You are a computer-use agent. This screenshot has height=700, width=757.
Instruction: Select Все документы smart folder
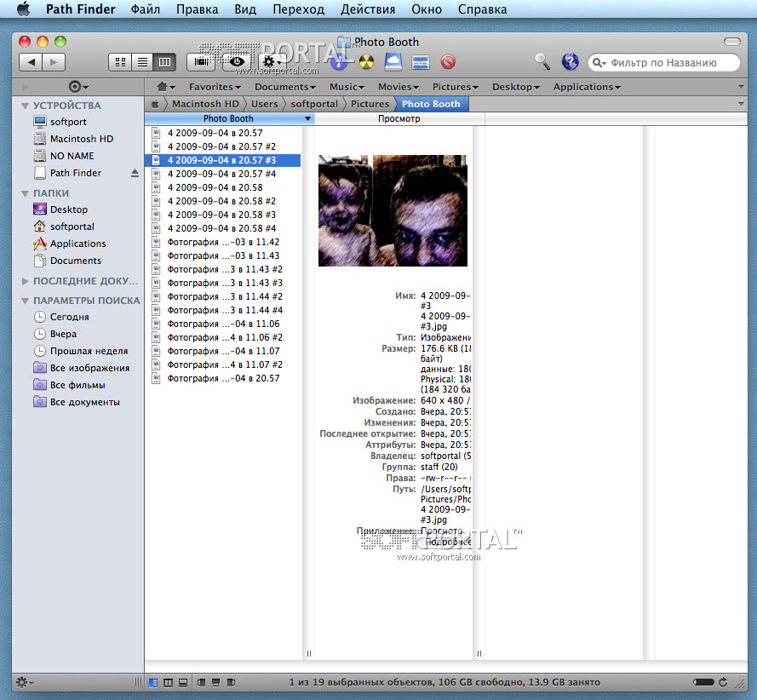point(84,402)
